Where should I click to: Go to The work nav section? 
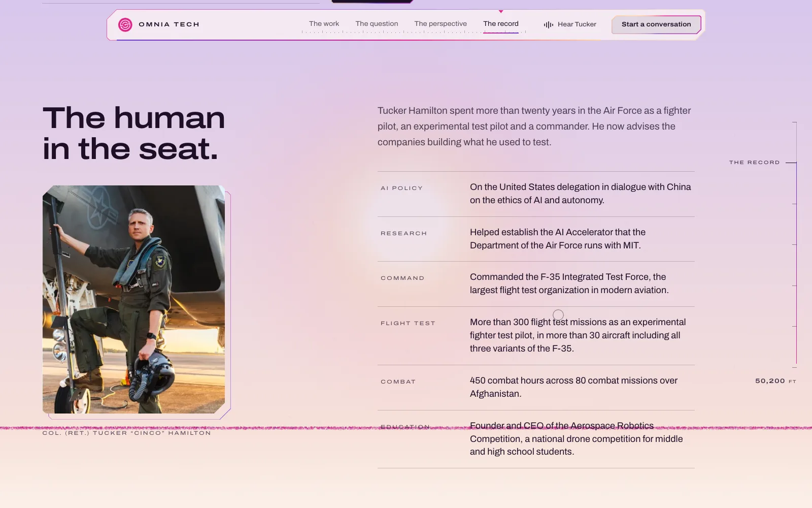coord(324,24)
